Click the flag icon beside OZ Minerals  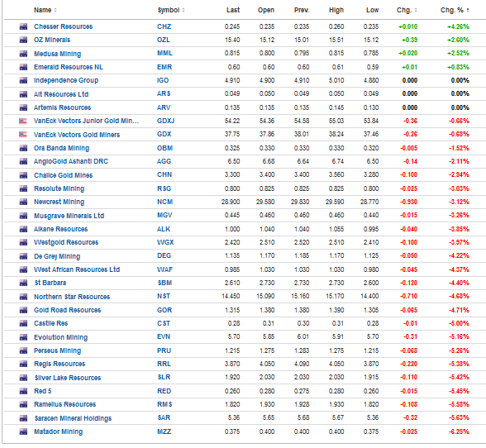23,40
